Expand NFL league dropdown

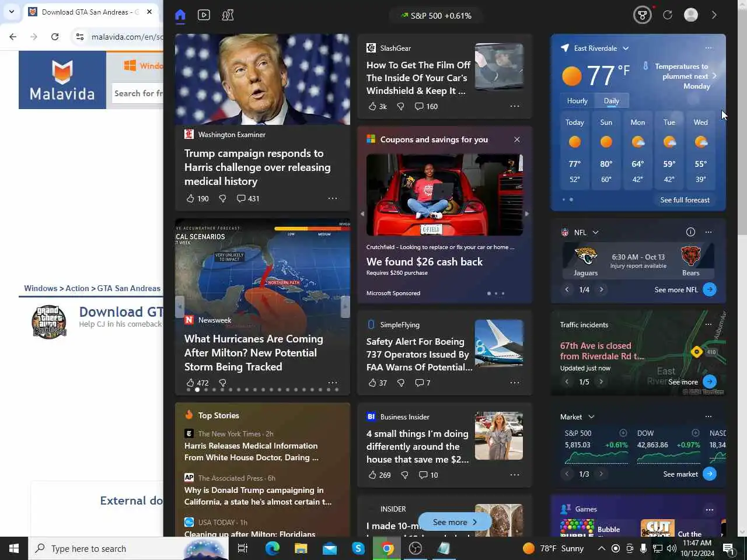point(595,232)
